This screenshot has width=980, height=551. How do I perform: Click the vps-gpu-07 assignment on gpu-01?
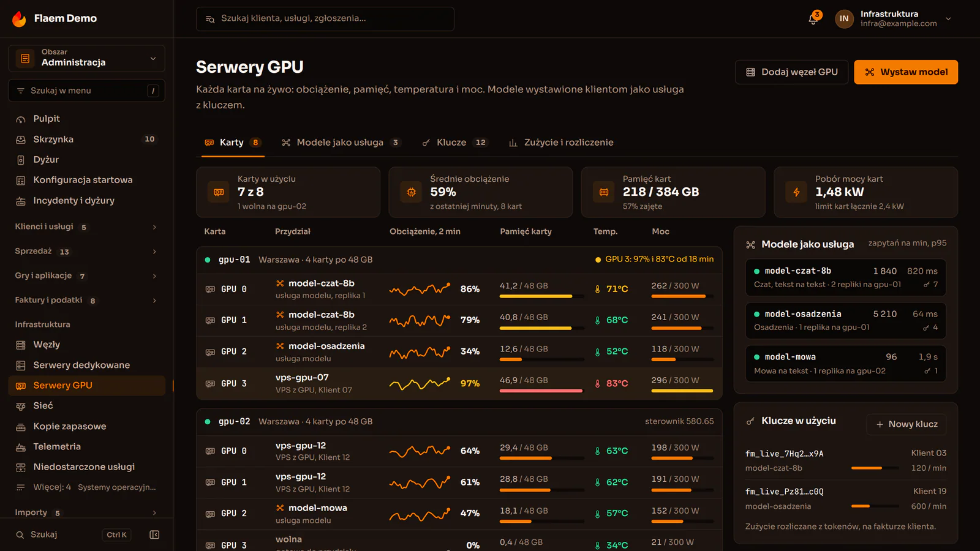[314, 383]
